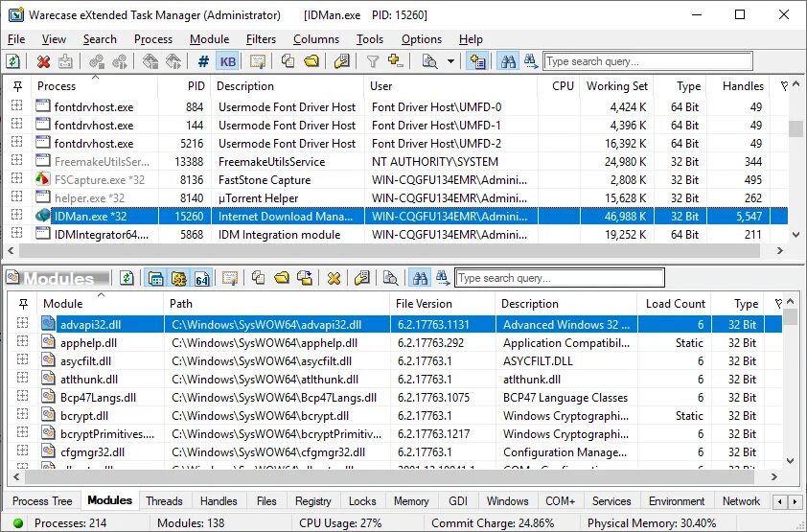Open the Filters menu
807x532 pixels.
click(261, 39)
